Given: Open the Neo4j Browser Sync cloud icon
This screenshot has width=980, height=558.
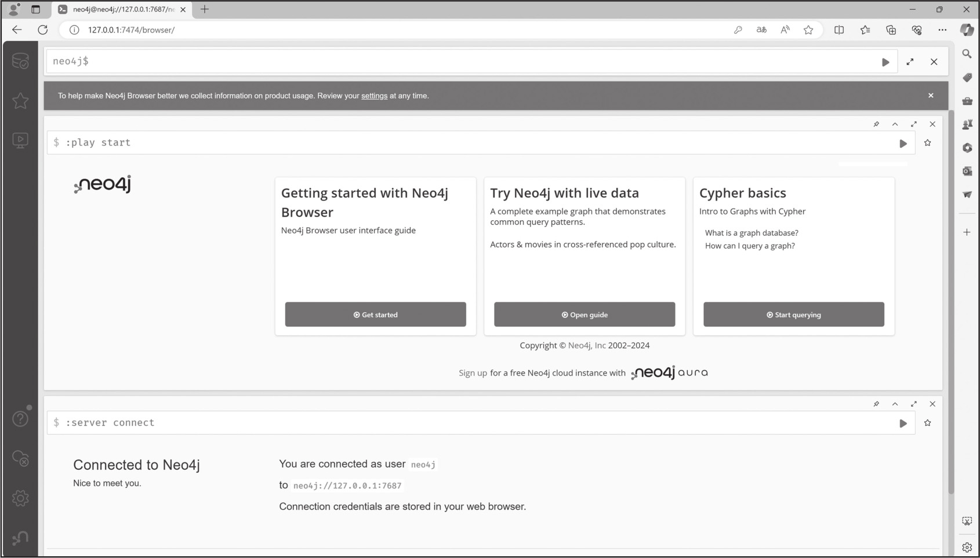Looking at the screenshot, I should click(x=20, y=458).
